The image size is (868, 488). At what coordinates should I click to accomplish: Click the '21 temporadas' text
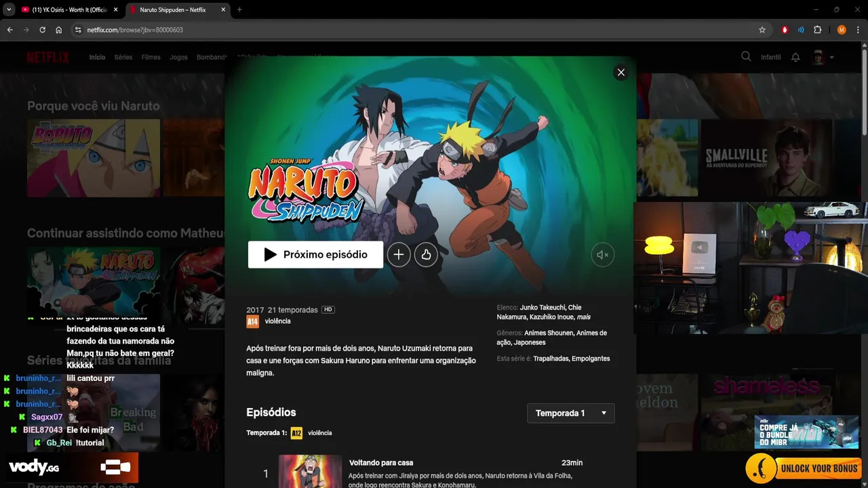click(x=292, y=310)
